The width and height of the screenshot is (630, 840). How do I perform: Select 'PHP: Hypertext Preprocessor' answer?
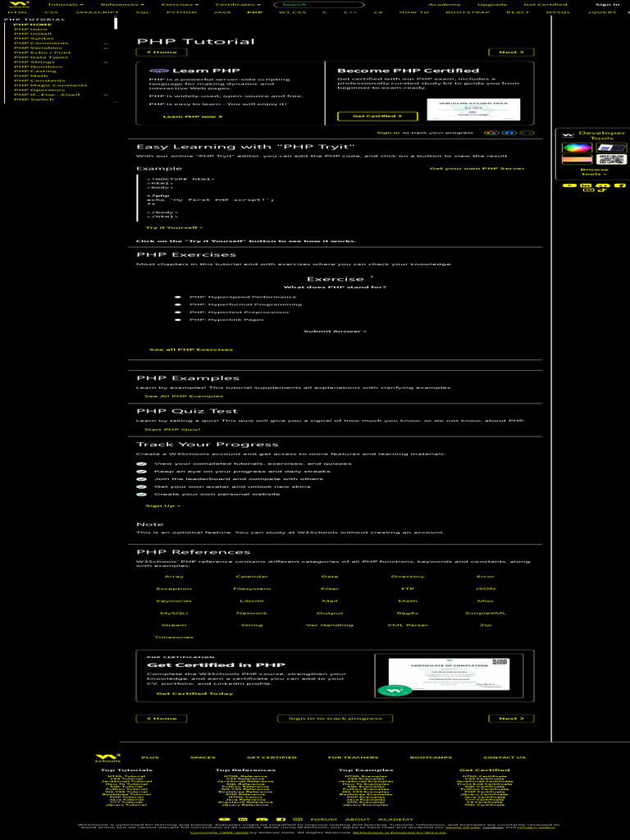[177, 312]
